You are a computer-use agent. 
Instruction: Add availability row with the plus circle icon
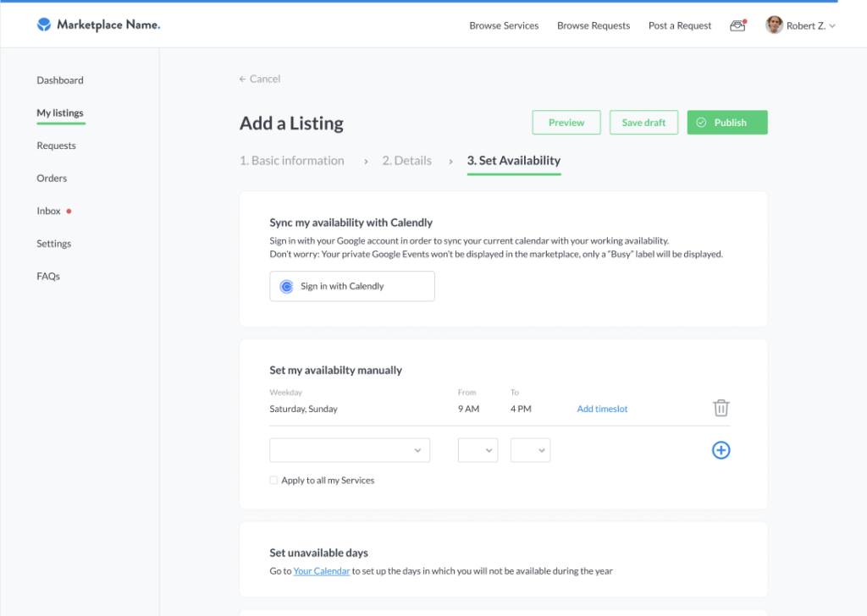(721, 450)
